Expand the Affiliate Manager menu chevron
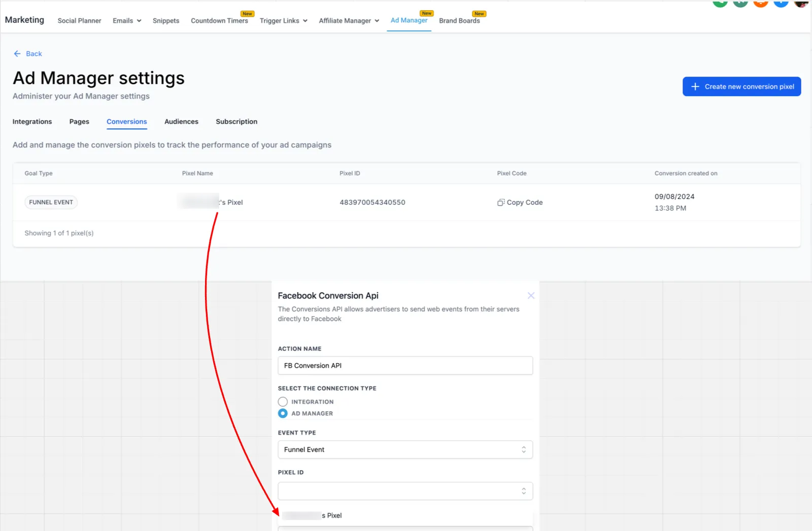 377,21
